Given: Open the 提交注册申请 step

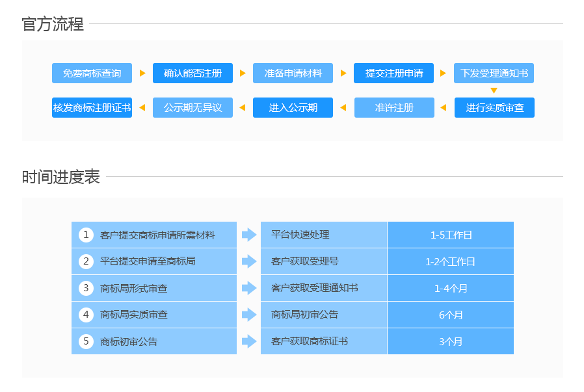Looking at the screenshot, I should click(x=393, y=73).
